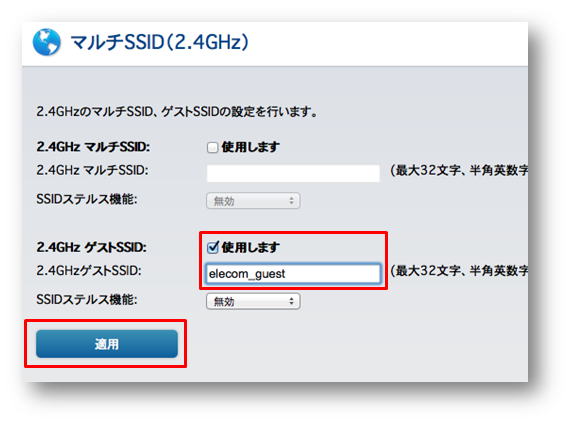Click the description text about マルチSSID、ゲストSSID settings
Screen dimensions: 570x424
[177, 112]
